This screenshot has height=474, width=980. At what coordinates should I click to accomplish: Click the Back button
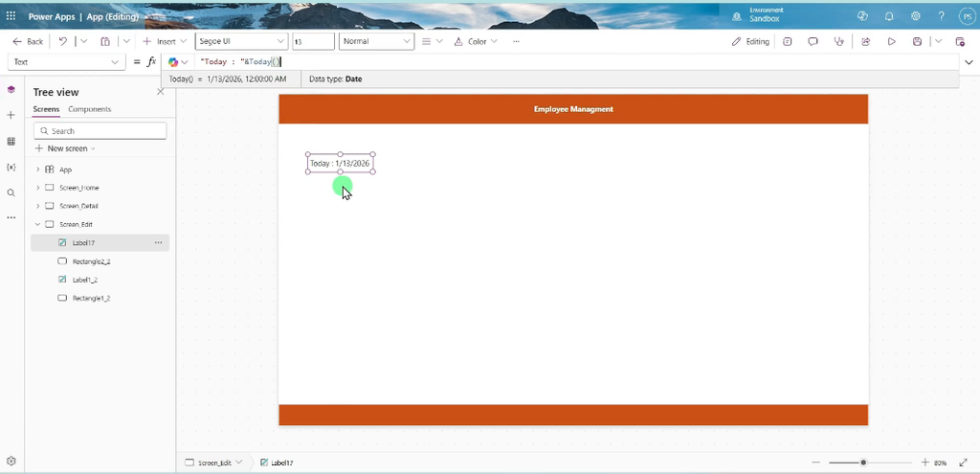(28, 41)
